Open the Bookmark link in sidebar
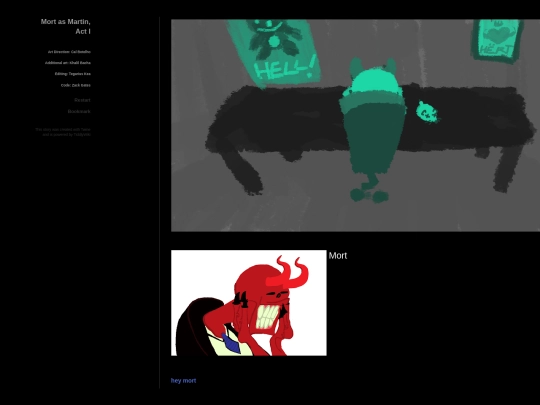Viewport: 540px width, 405px height. pyautogui.click(x=79, y=111)
